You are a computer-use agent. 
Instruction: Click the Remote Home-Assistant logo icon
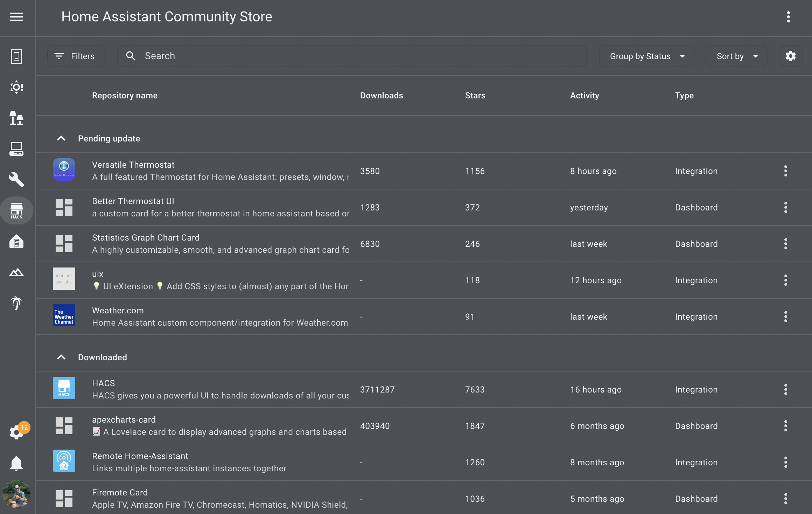64,461
